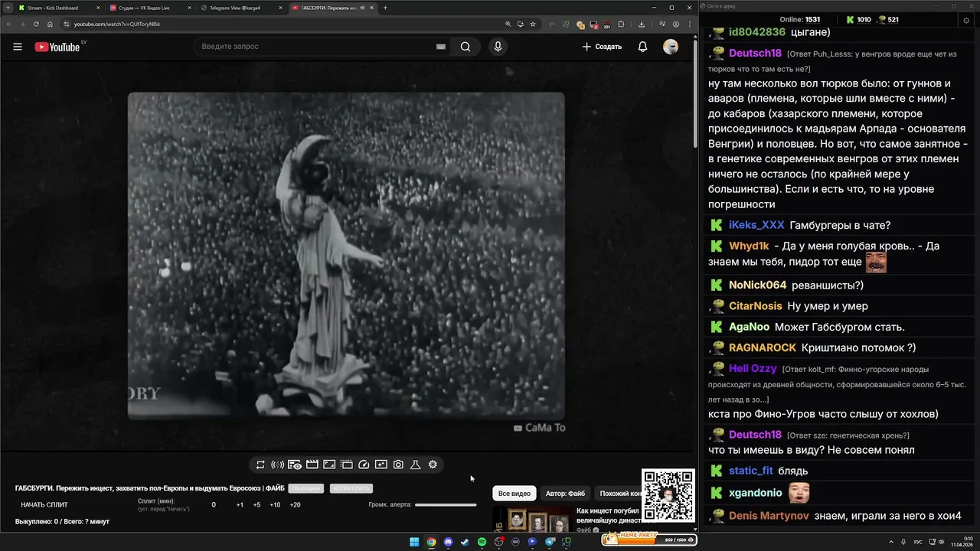Click the dashed-frame resize icon in toolbar

click(x=346, y=465)
